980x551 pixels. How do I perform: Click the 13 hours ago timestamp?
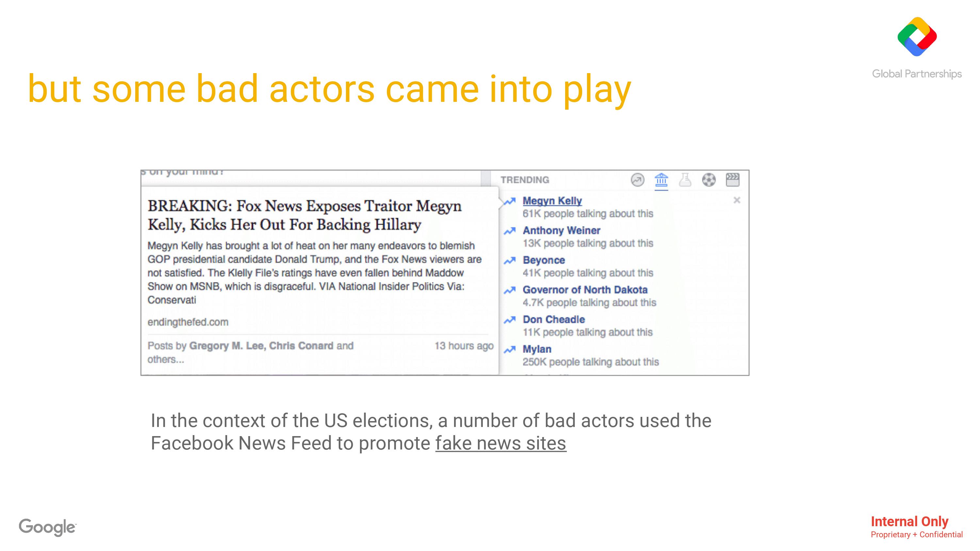click(x=464, y=346)
